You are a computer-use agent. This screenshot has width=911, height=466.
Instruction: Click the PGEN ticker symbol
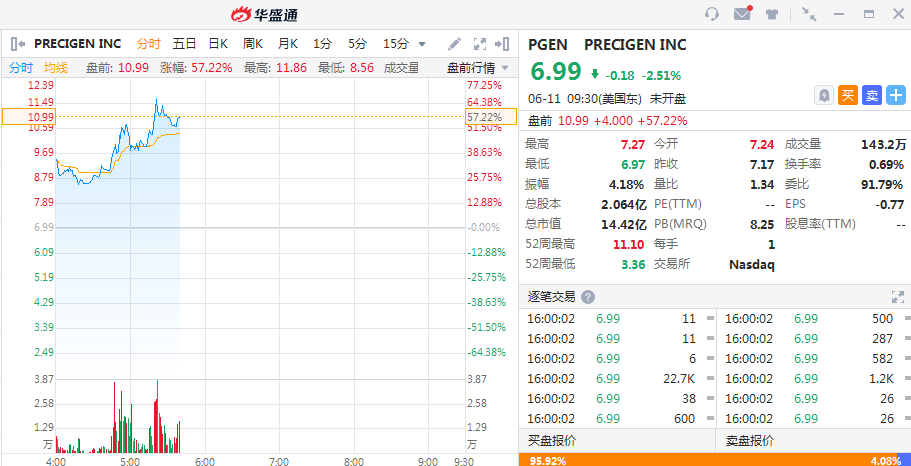[x=548, y=44]
